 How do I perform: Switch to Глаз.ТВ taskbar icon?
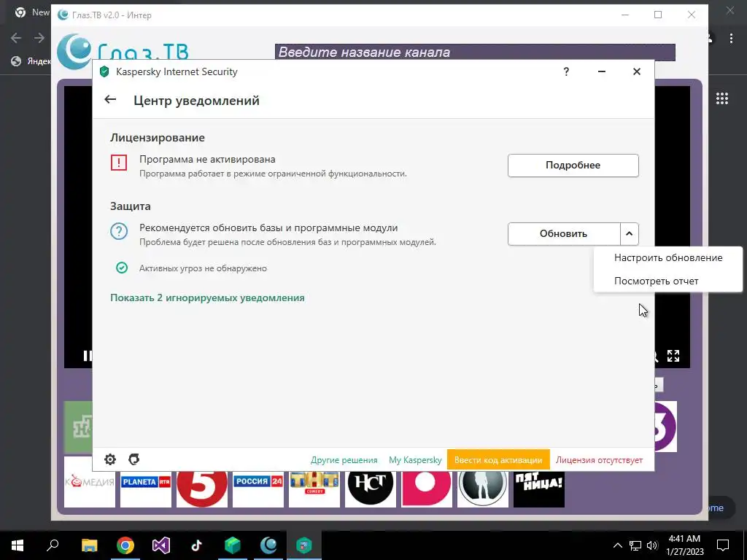point(268,545)
